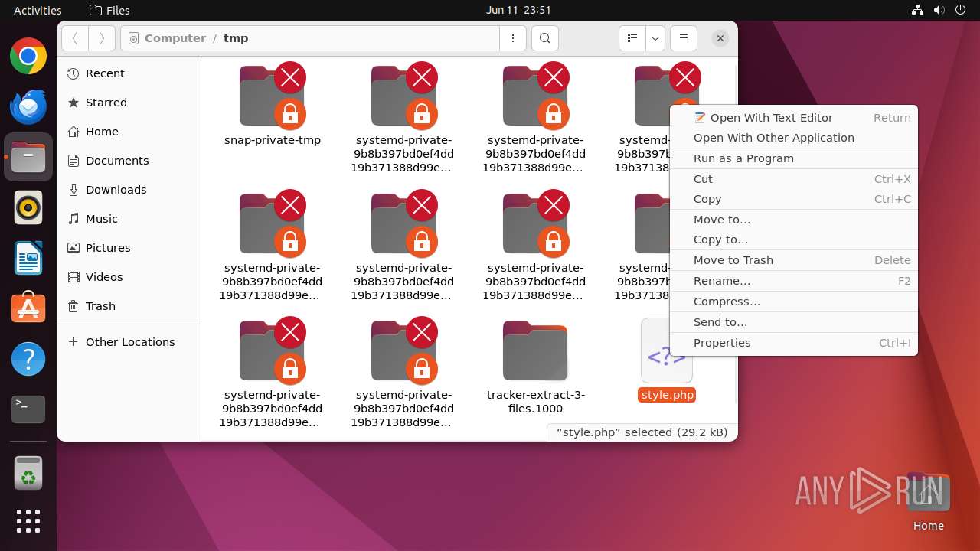Open the snap-private-tmp folder icon
Screen dimensions: 980x551
pyautogui.click(x=272, y=96)
